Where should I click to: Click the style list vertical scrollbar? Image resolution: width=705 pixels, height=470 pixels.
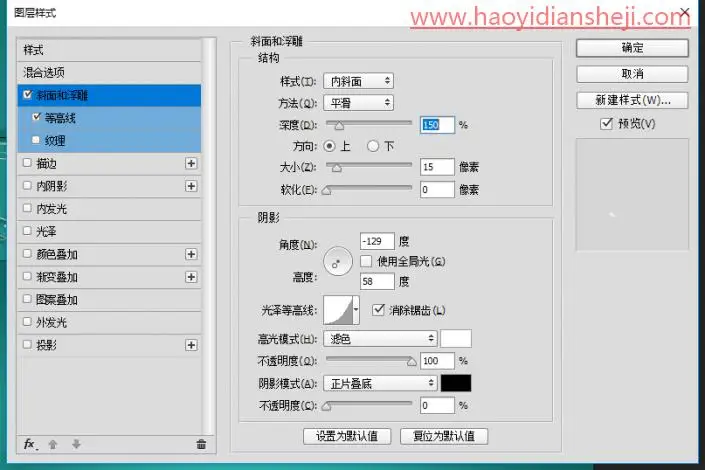(208, 236)
